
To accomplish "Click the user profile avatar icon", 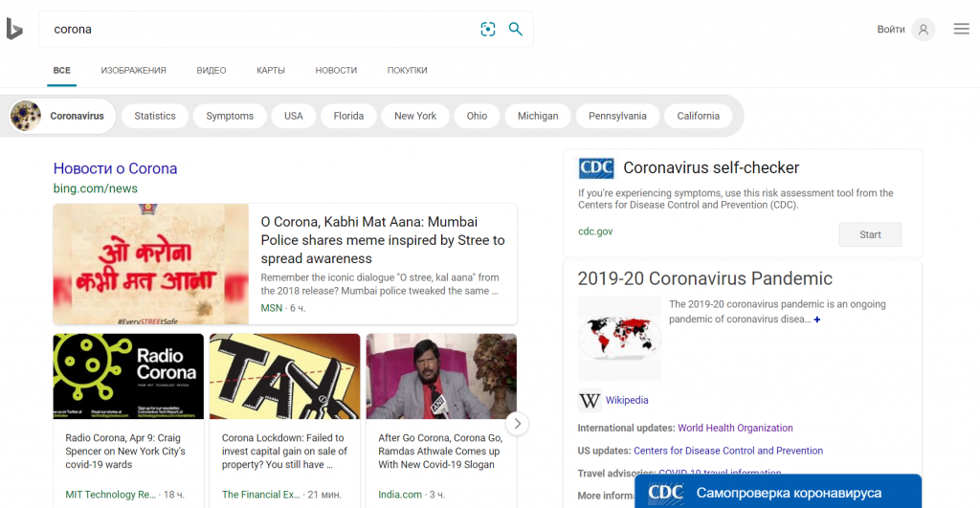I will click(x=923, y=30).
